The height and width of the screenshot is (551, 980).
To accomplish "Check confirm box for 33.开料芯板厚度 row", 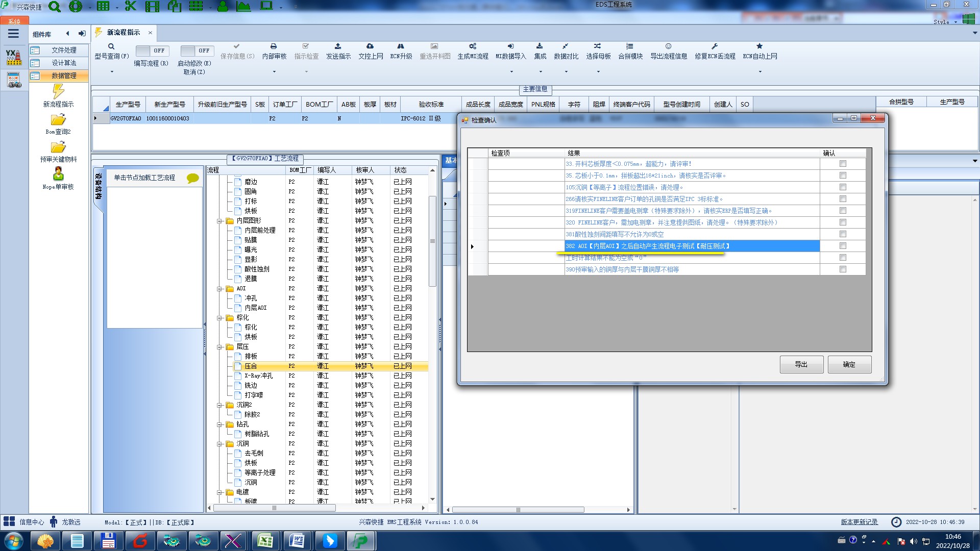I will pyautogui.click(x=843, y=164).
